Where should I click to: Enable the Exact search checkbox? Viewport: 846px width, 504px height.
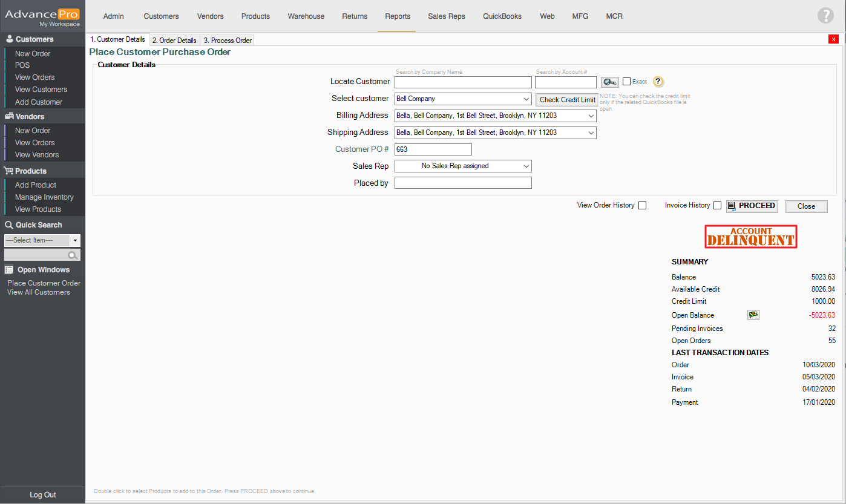pyautogui.click(x=626, y=82)
